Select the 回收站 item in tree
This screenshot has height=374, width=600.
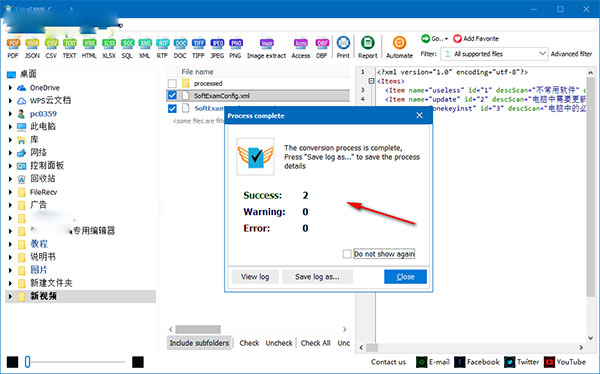click(x=42, y=179)
